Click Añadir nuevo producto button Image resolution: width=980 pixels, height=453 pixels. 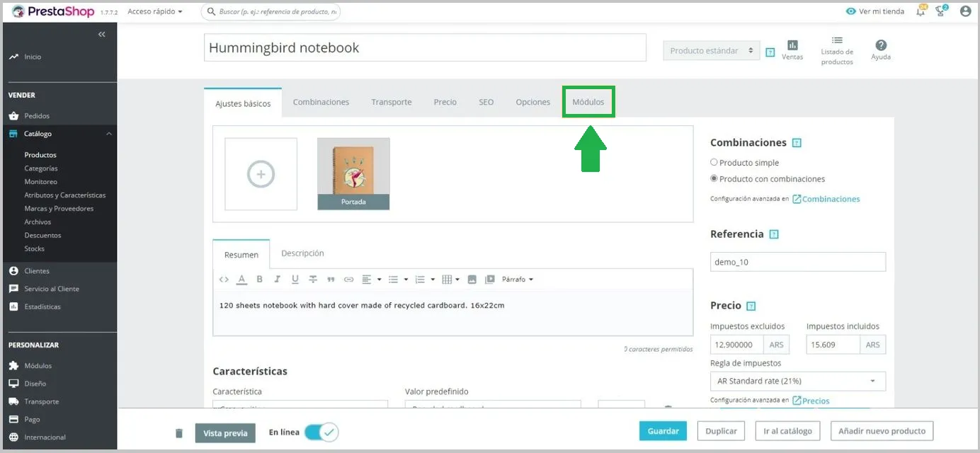point(882,431)
